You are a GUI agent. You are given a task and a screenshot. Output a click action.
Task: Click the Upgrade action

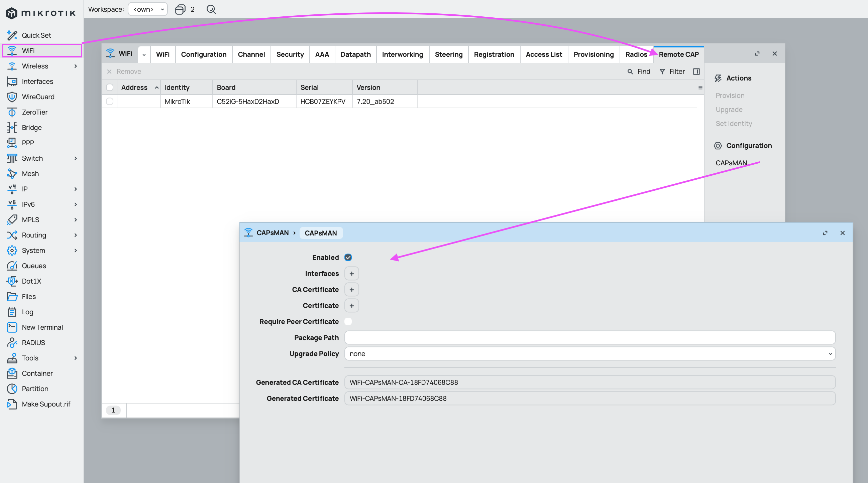[729, 110]
